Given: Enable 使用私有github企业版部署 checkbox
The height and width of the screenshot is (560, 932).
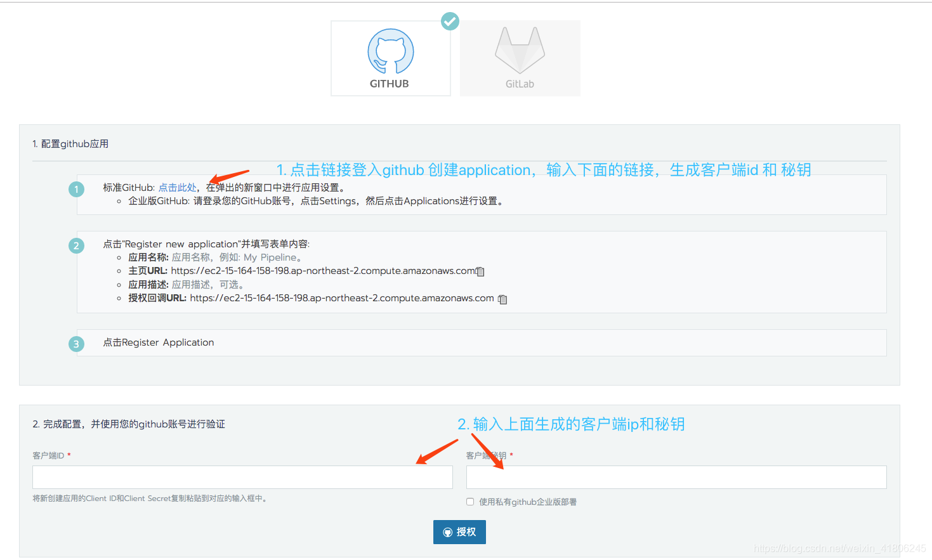Looking at the screenshot, I should pyautogui.click(x=470, y=502).
